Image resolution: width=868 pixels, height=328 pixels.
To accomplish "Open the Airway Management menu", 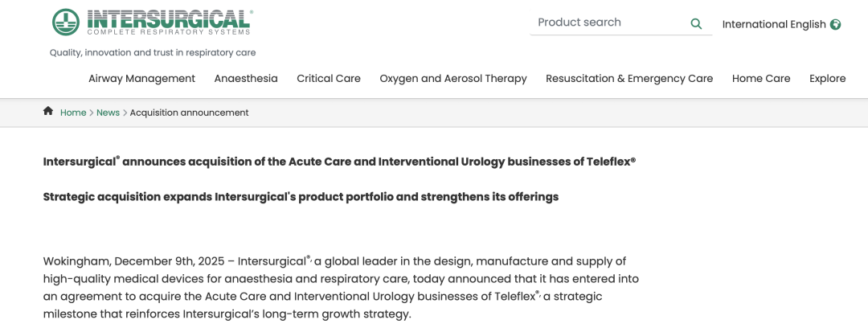I will tap(141, 78).
